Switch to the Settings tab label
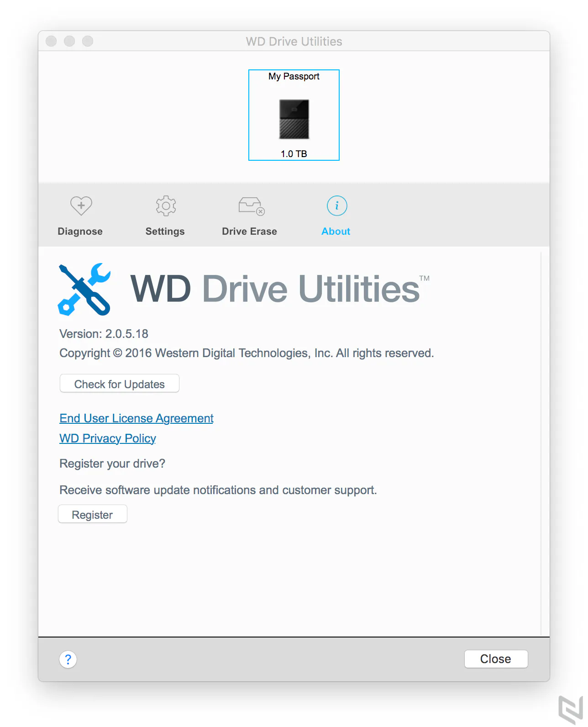588x727 pixels. click(165, 232)
